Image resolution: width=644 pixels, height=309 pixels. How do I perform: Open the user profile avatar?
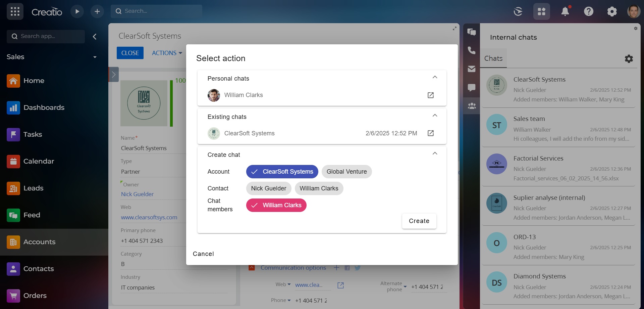pyautogui.click(x=634, y=11)
